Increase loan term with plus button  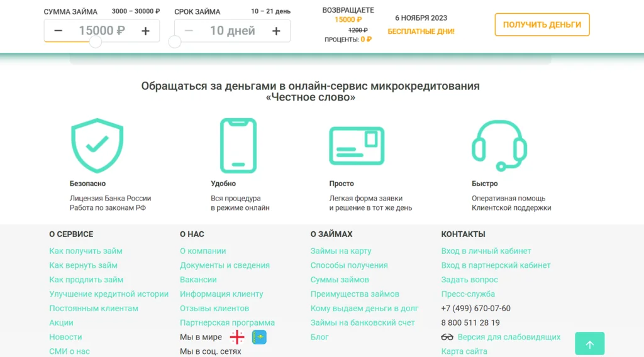[x=276, y=31]
